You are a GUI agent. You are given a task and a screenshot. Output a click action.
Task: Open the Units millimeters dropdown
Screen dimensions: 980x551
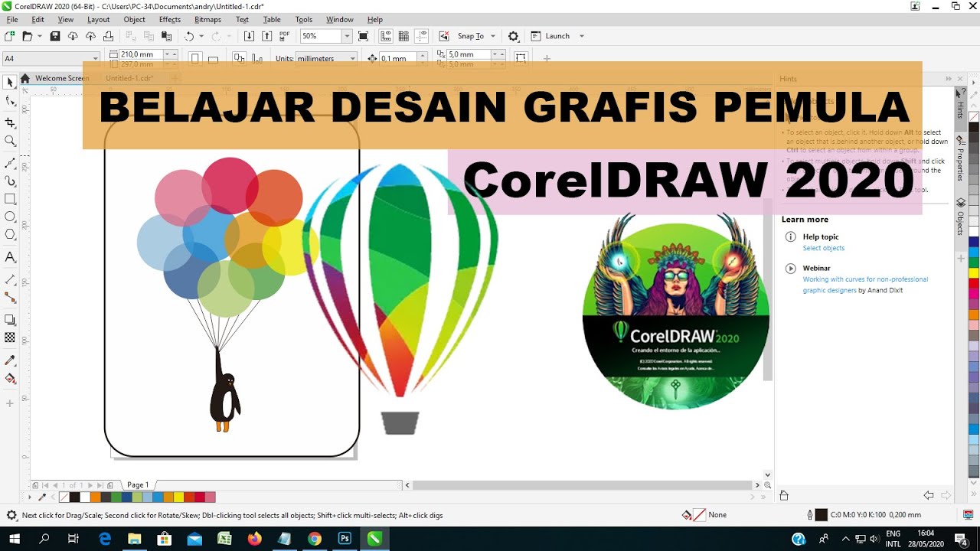(x=352, y=58)
